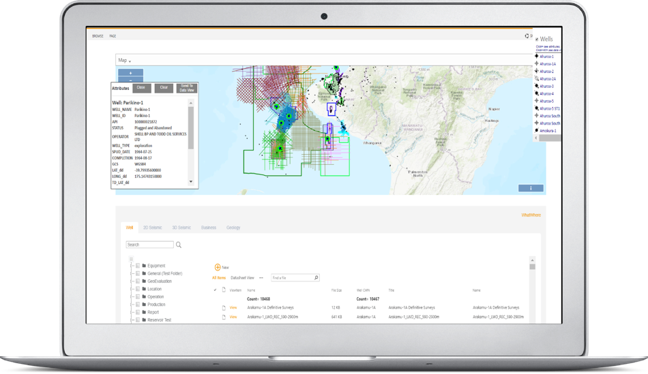Click search icon inside Find a file
The width and height of the screenshot is (648, 374).
pos(316,278)
